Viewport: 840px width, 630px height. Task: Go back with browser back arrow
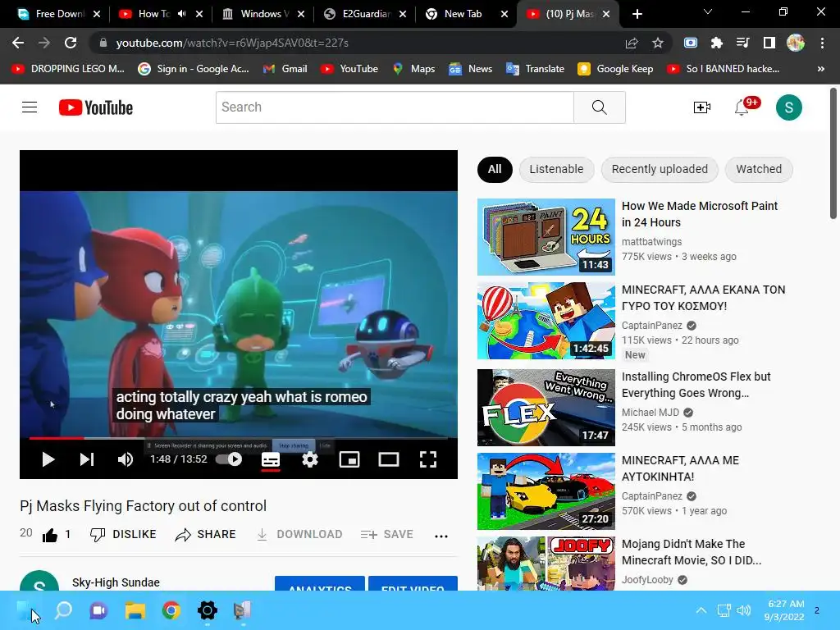pyautogui.click(x=18, y=43)
